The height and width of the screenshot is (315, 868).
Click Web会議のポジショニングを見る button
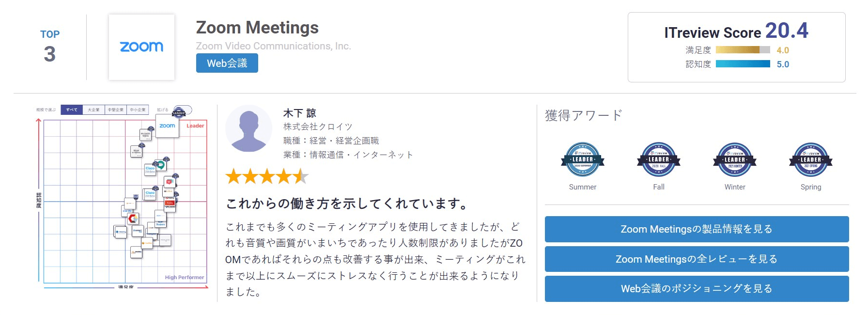[696, 289]
